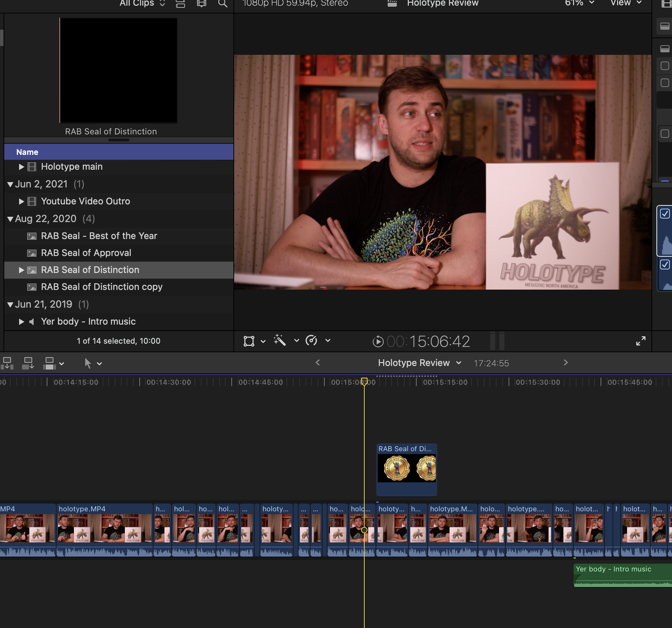Sort browser by the Name column header

coord(119,152)
